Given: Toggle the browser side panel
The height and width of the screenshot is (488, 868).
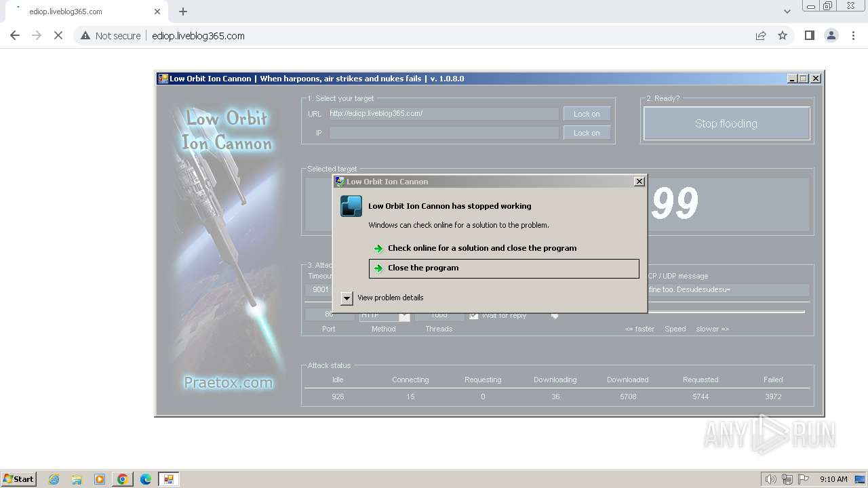Looking at the screenshot, I should point(809,35).
